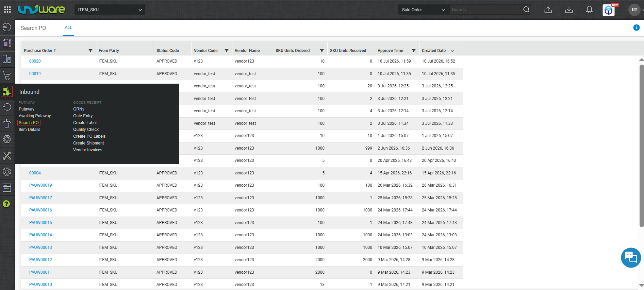Open the notifications bell
Screen dimensions: 644x290
[589, 10]
